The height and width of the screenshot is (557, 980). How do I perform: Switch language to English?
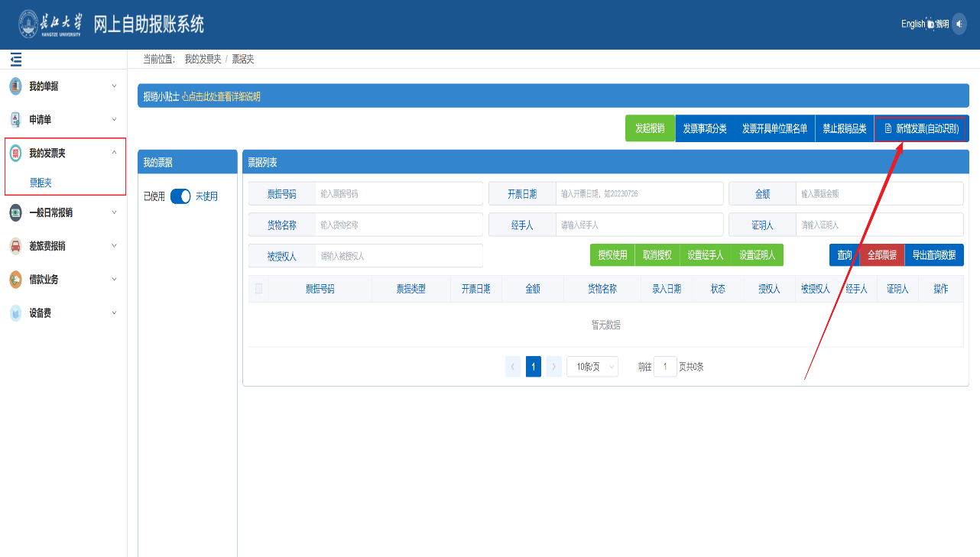[913, 24]
